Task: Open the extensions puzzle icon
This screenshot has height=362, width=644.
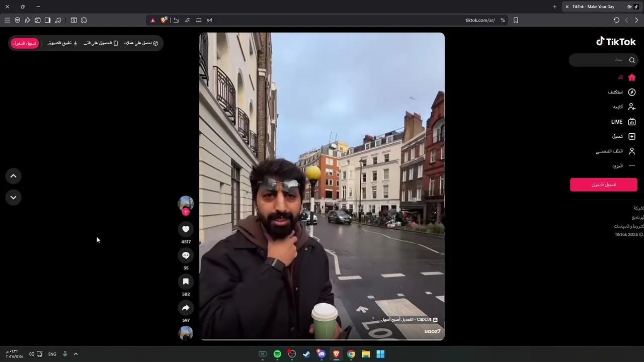Action: 84,20
